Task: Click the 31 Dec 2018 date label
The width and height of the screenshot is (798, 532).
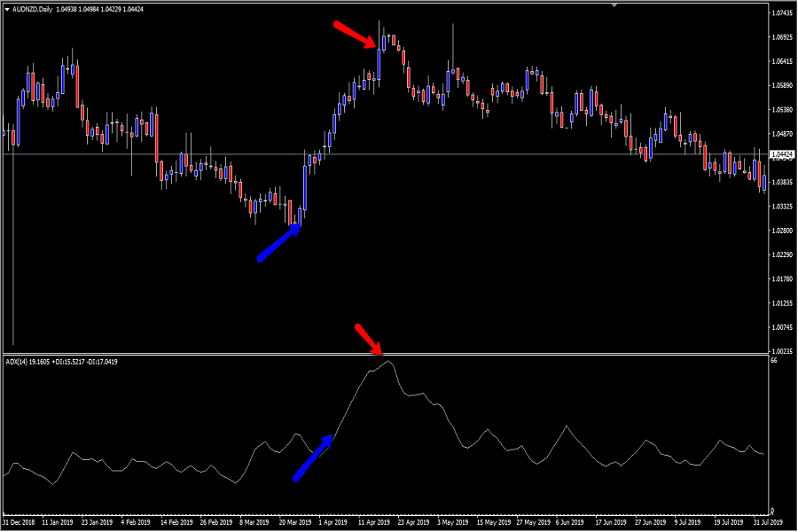Action: click(x=19, y=522)
